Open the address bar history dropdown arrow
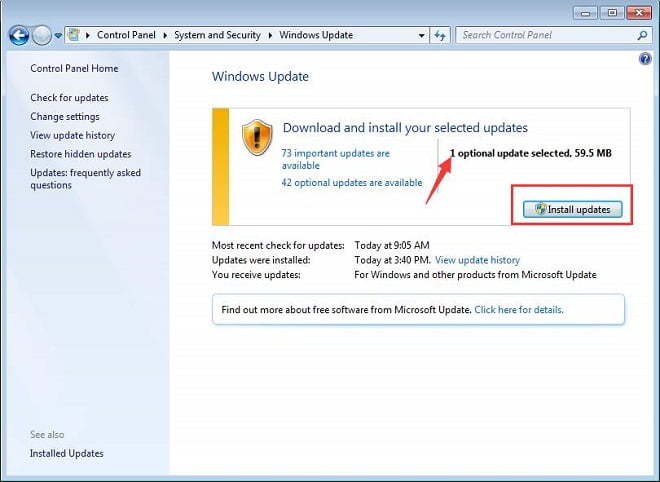The height and width of the screenshot is (482, 660). (x=422, y=35)
